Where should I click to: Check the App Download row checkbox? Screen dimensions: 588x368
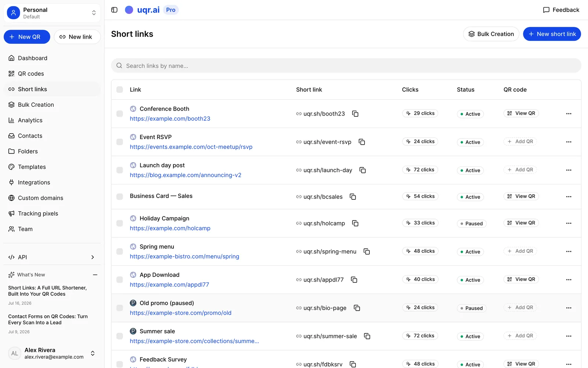click(x=120, y=280)
